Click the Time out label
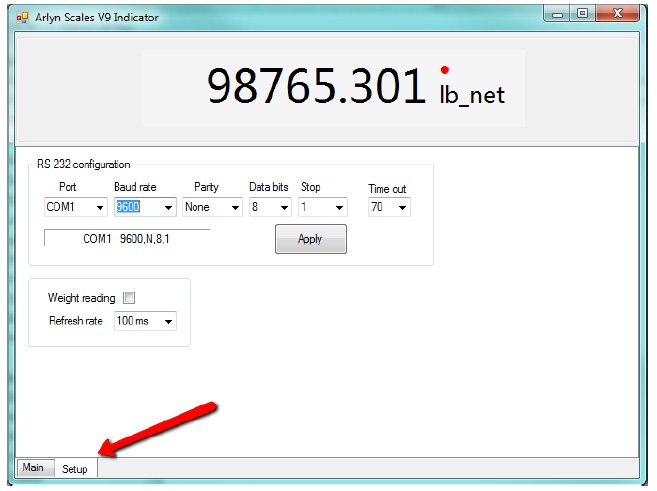 tap(387, 189)
